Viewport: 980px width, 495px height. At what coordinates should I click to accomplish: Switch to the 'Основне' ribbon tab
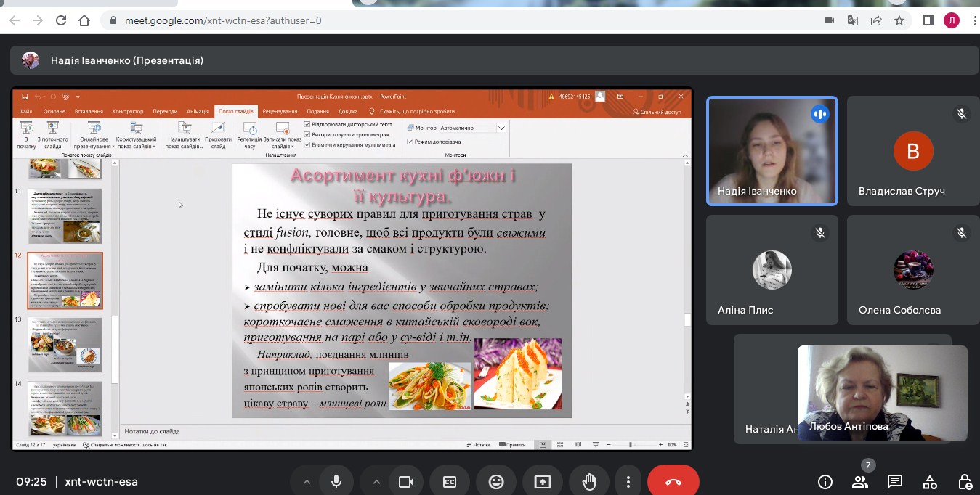pos(54,112)
